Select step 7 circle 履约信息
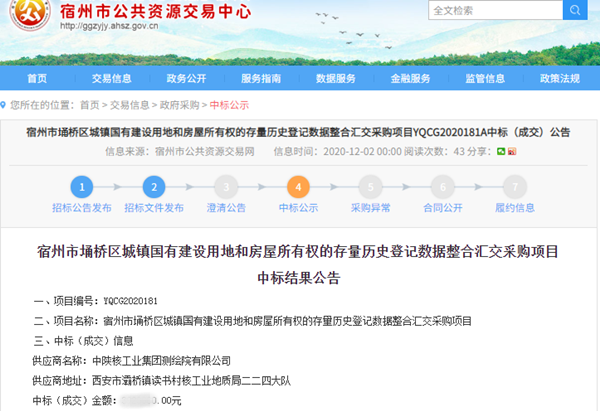Viewport: 600px width, 411px height. [513, 186]
